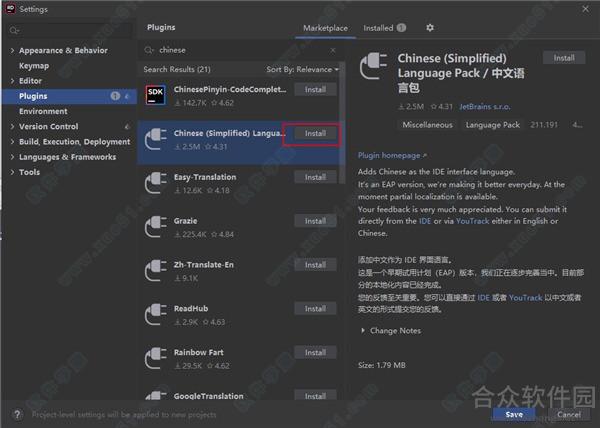600x428 pixels.
Task: Click Install button in plugin details pane
Action: [564, 58]
